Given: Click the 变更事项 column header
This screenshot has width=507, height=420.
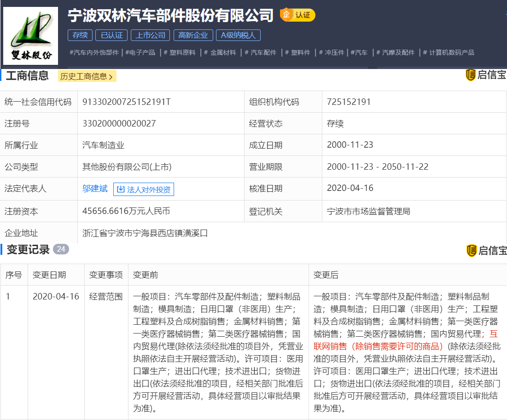Looking at the screenshot, I should click(x=106, y=275).
